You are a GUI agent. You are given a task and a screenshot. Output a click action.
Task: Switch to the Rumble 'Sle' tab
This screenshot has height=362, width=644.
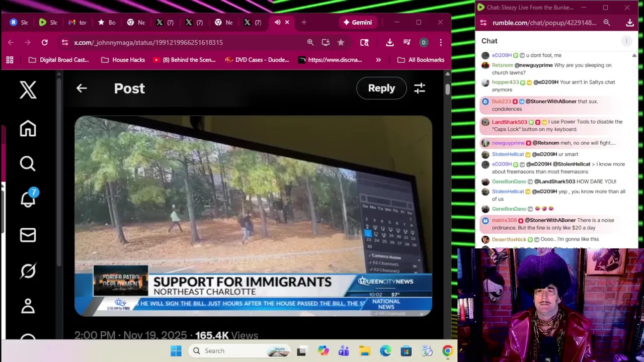(x=48, y=22)
